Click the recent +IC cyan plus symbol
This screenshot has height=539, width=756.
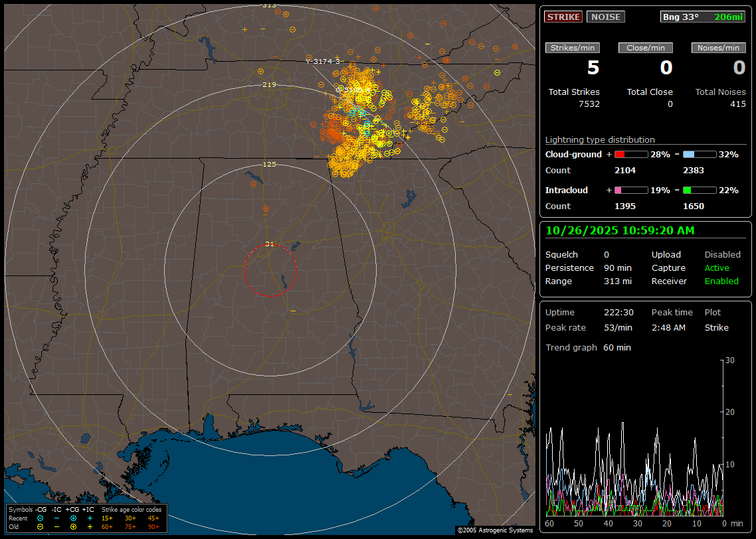tap(90, 518)
